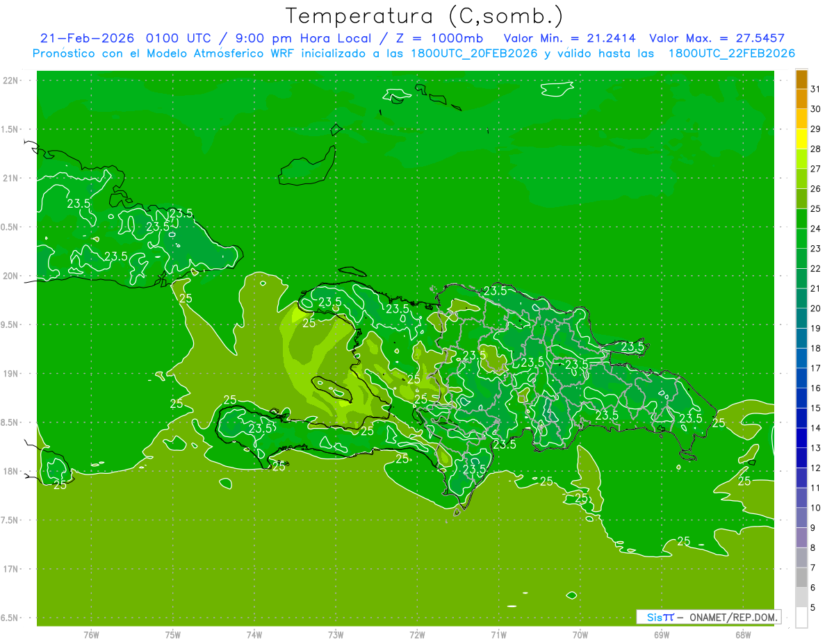Pick the yellow-green swatch between 27 and 28
This screenshot has height=644, width=834.
click(801, 159)
